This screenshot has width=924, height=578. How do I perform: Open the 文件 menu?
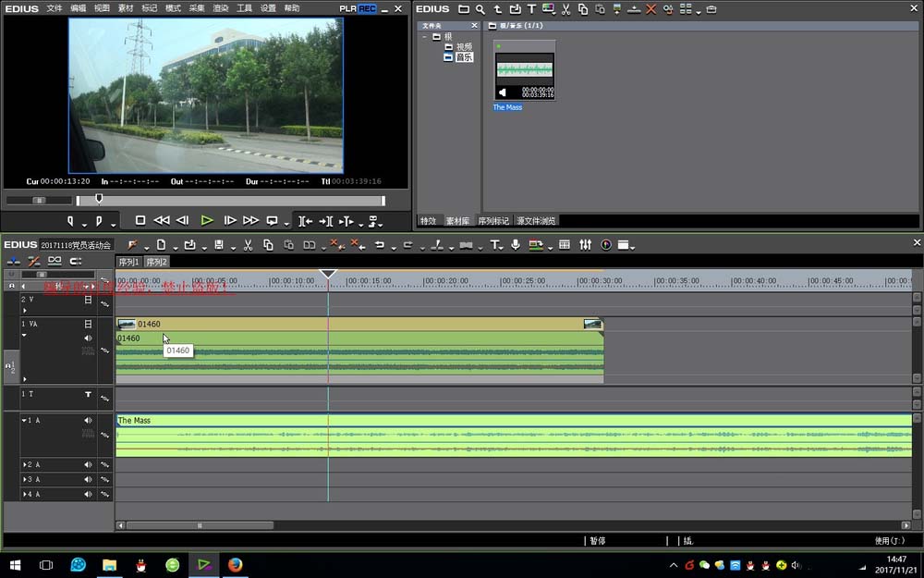tap(55, 8)
